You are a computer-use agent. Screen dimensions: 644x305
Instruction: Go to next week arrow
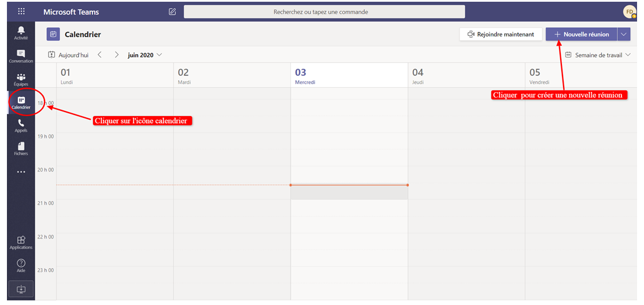116,55
